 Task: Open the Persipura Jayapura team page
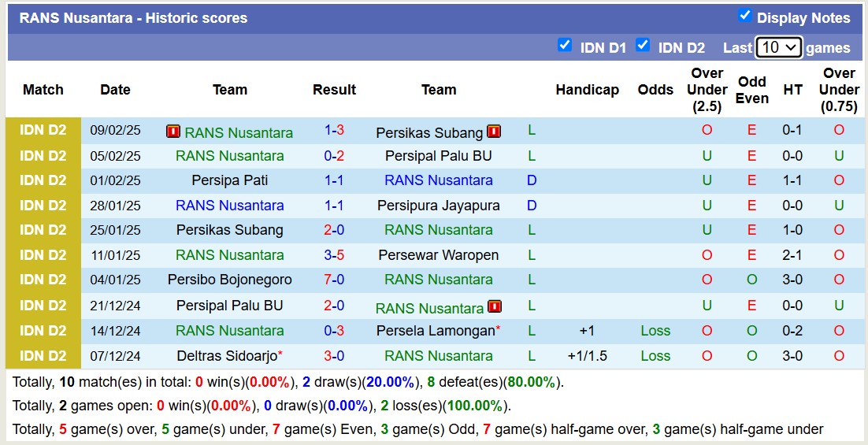pyautogui.click(x=438, y=206)
